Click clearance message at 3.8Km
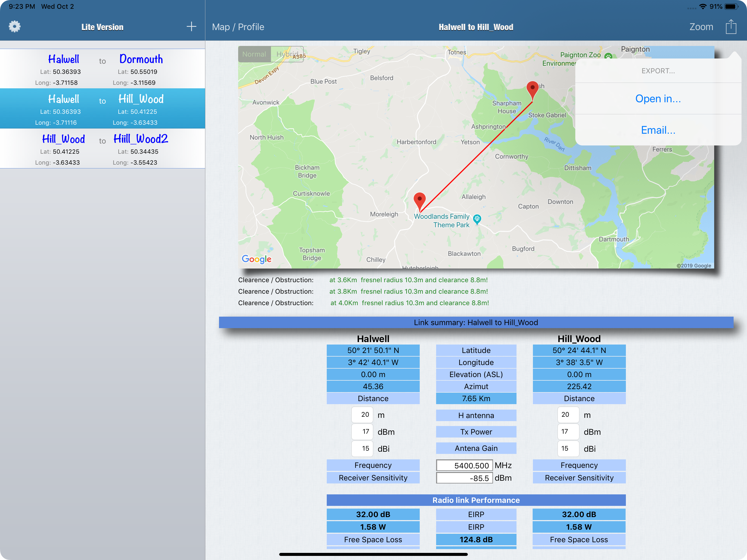The width and height of the screenshot is (747, 560). (x=408, y=291)
